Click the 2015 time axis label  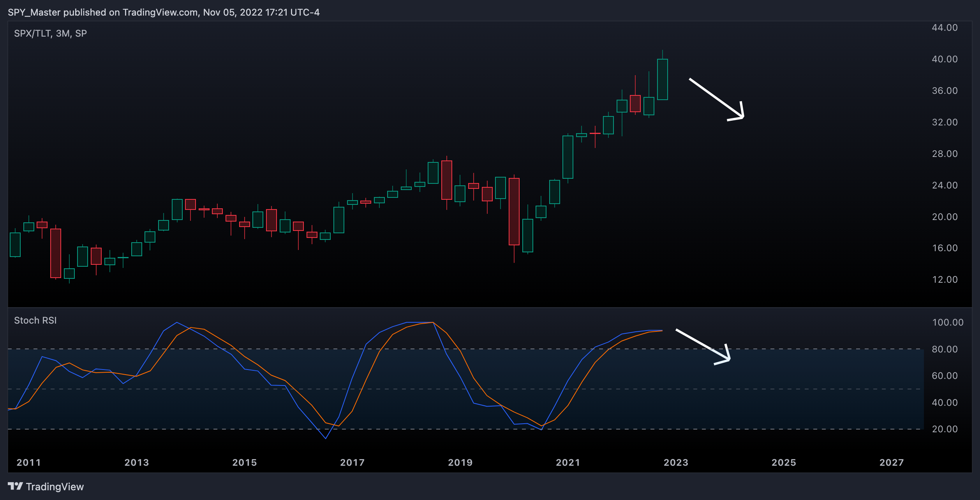(x=244, y=463)
